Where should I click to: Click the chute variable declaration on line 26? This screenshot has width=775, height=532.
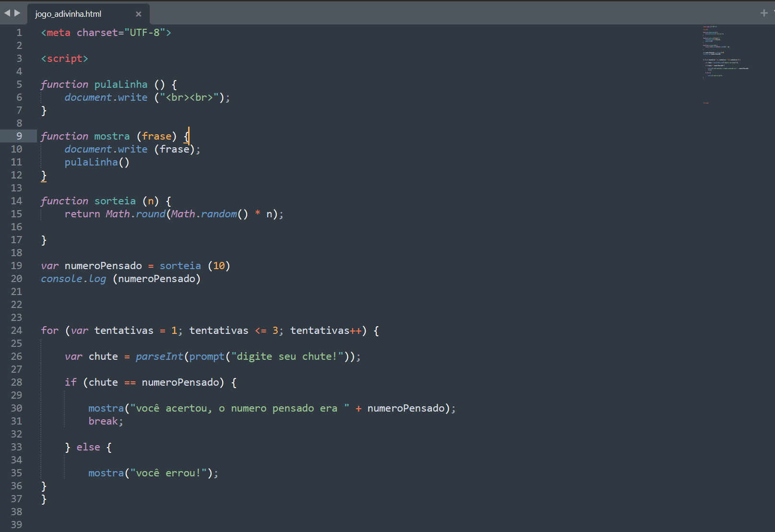click(103, 356)
